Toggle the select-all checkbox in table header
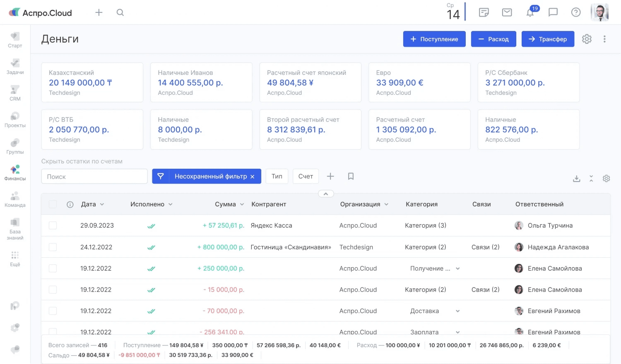The width and height of the screenshot is (621, 364). tap(53, 204)
